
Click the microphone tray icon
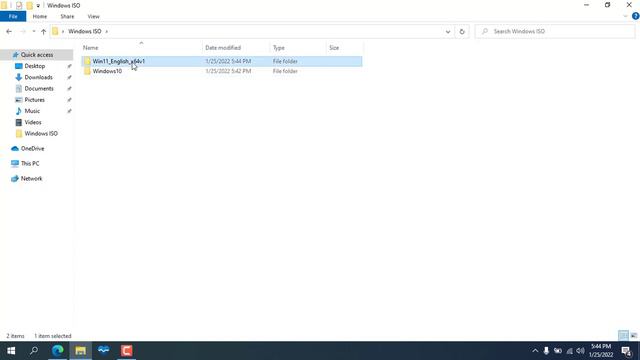tap(546, 351)
